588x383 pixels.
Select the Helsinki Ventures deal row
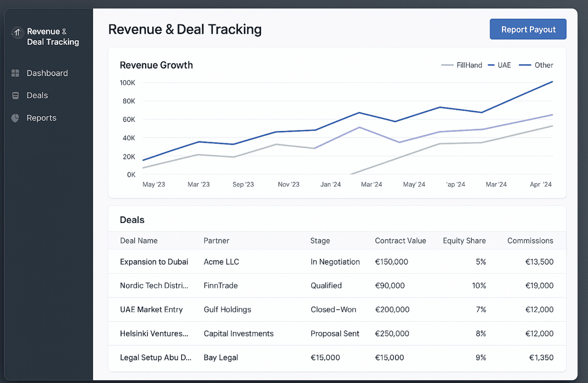click(x=154, y=334)
